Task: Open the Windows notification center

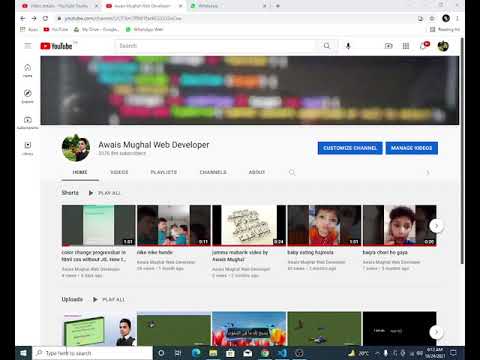Action: point(453,353)
